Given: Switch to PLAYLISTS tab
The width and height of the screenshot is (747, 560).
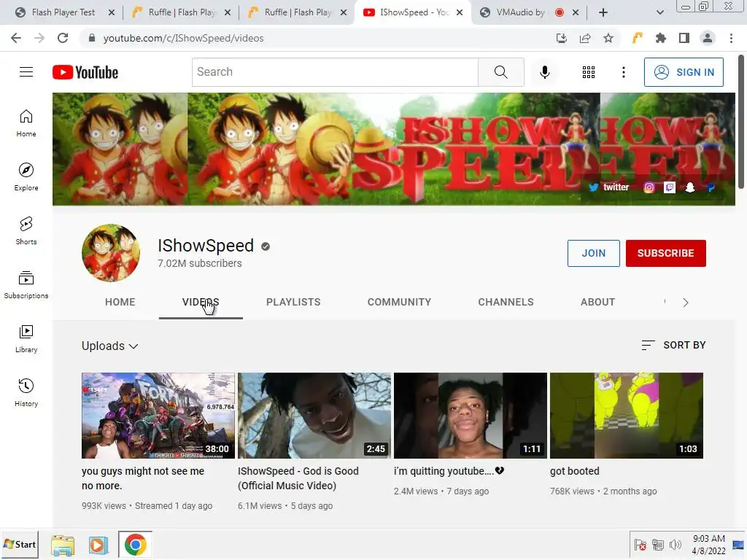Looking at the screenshot, I should click(293, 302).
